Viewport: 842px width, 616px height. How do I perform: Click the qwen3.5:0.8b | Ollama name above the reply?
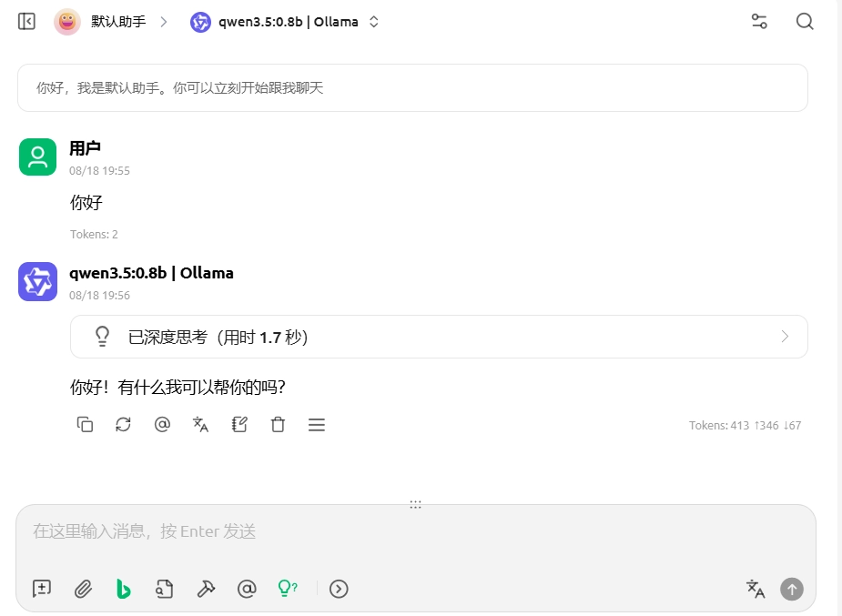pyautogui.click(x=151, y=273)
